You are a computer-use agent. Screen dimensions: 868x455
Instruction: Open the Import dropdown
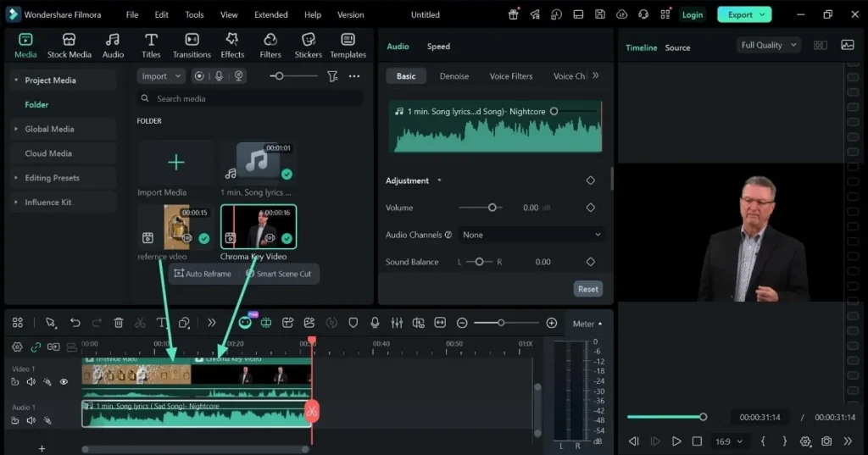(160, 76)
